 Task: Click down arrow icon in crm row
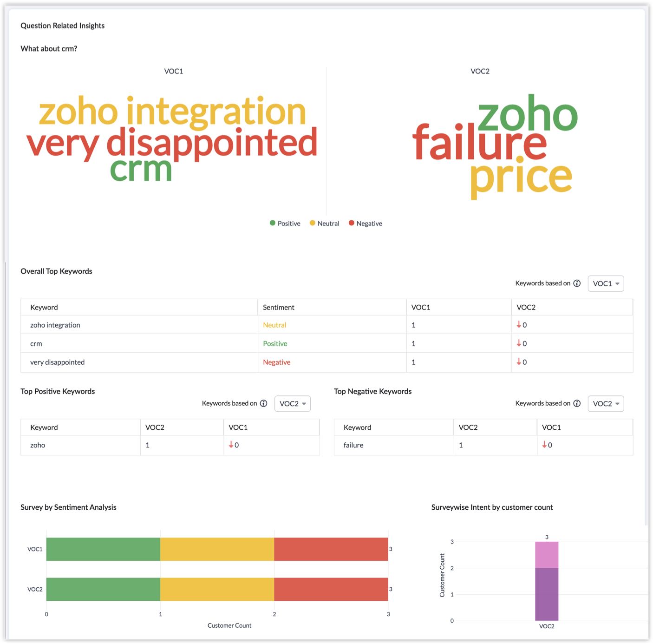pyautogui.click(x=519, y=343)
